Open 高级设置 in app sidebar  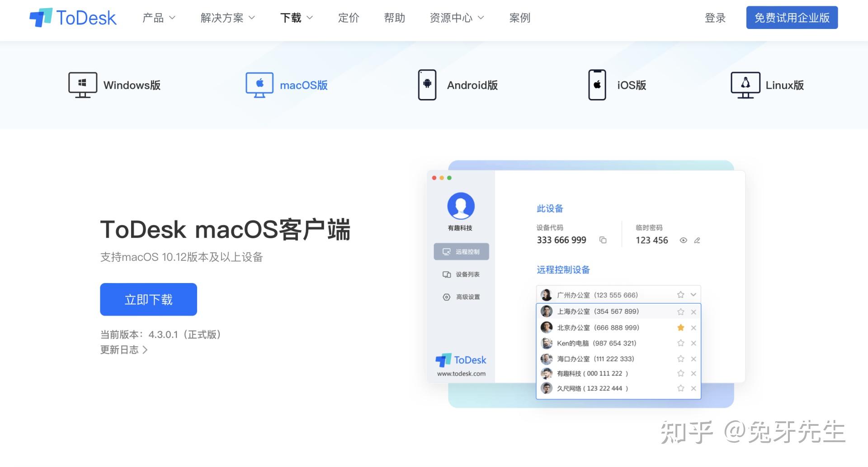tap(461, 297)
